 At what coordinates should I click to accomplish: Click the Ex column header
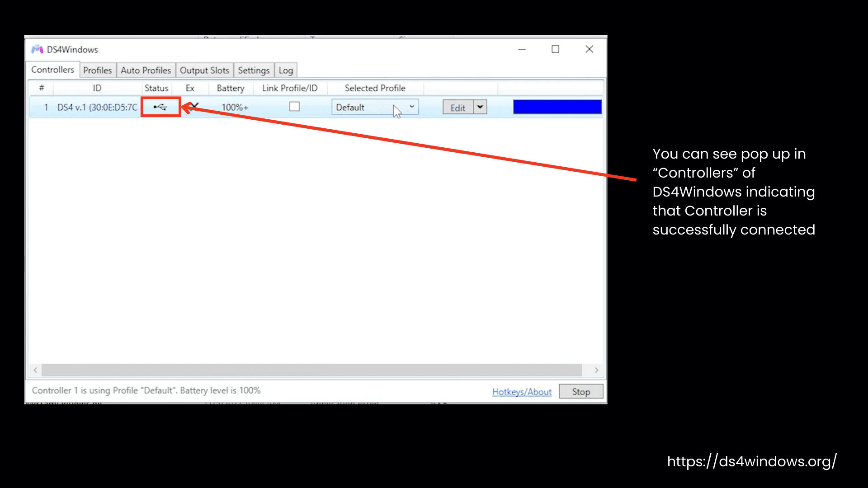coord(190,88)
